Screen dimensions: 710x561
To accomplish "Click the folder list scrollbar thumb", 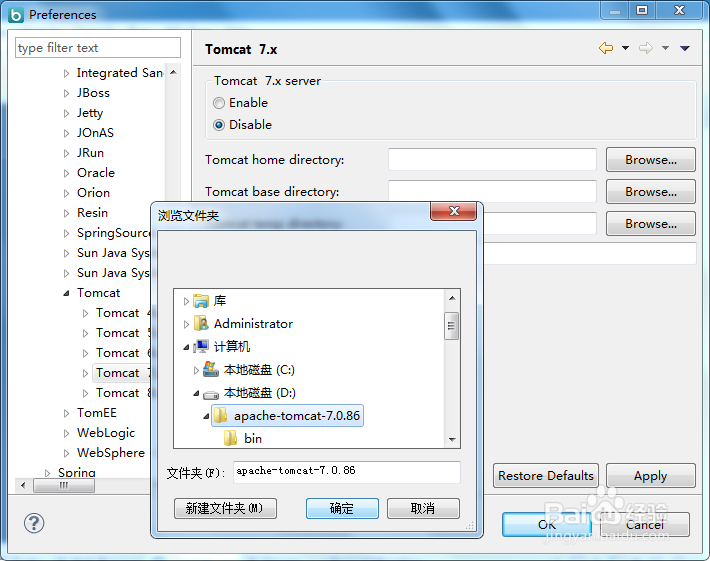I will [x=451, y=326].
